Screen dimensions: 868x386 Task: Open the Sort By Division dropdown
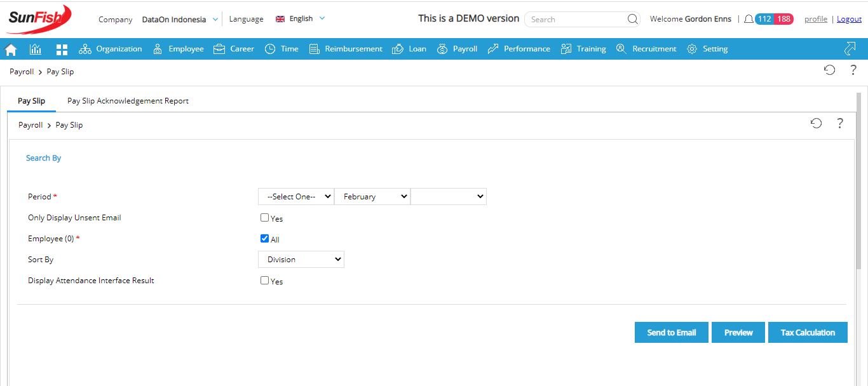click(301, 259)
